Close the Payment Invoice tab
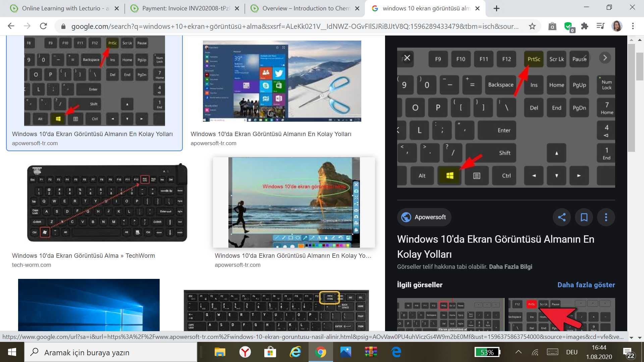The image size is (644, 362). [x=237, y=8]
